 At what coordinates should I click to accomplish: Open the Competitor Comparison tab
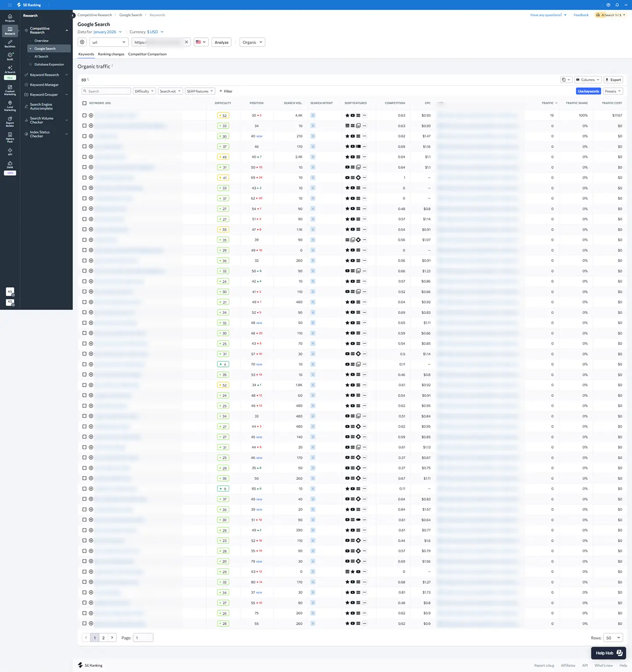tap(147, 54)
